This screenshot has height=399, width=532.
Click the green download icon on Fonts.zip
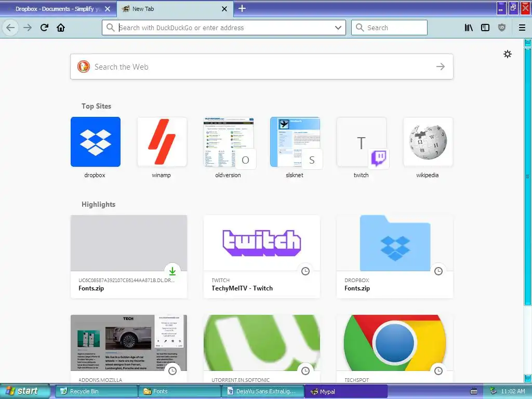tap(172, 271)
